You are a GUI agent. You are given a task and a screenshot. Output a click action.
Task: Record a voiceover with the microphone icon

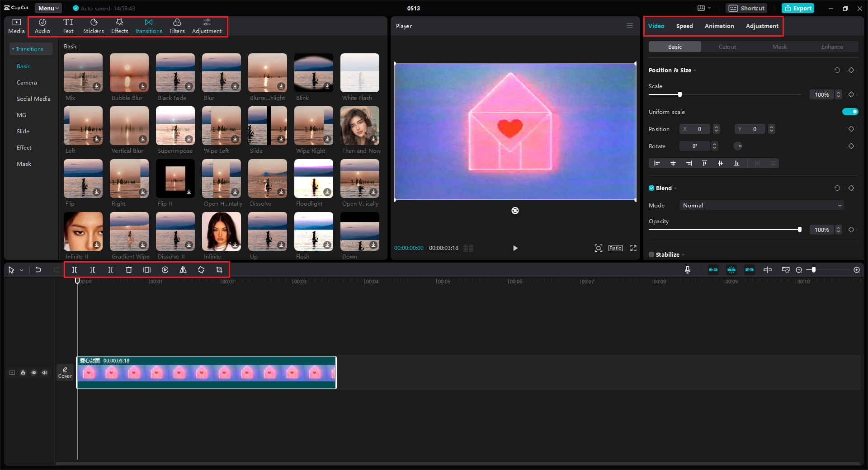tap(687, 270)
